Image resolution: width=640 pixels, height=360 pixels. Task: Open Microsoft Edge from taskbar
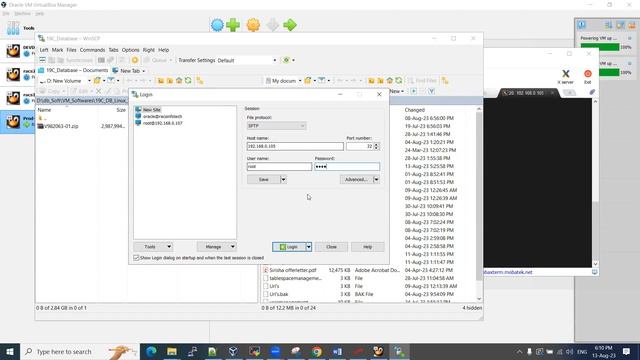(x=151, y=351)
